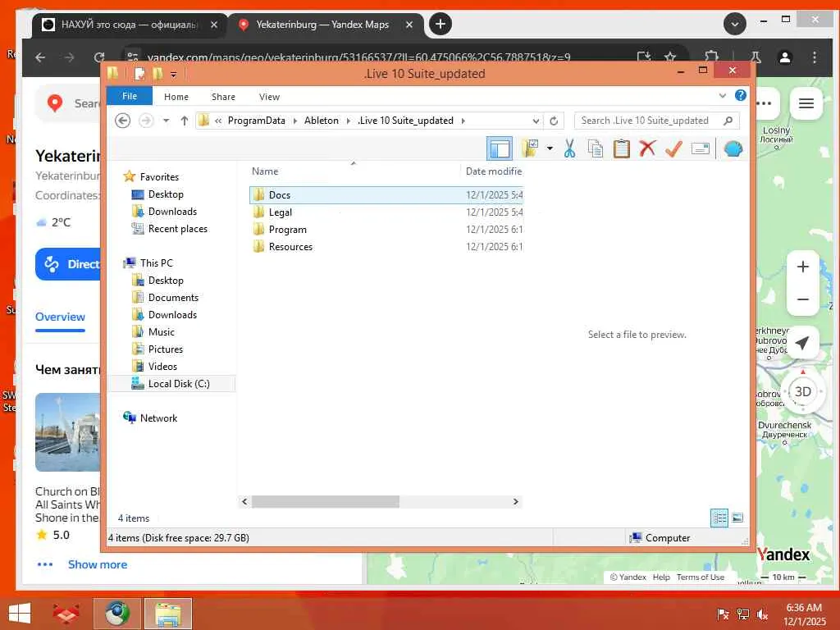Select the Program folder
840x630 pixels.
(x=386, y=230)
